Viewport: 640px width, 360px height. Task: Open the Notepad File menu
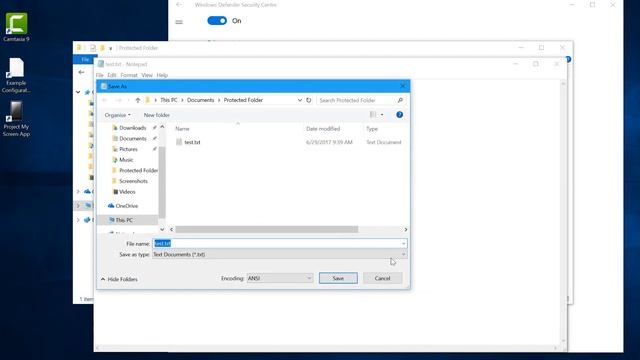tap(100, 75)
